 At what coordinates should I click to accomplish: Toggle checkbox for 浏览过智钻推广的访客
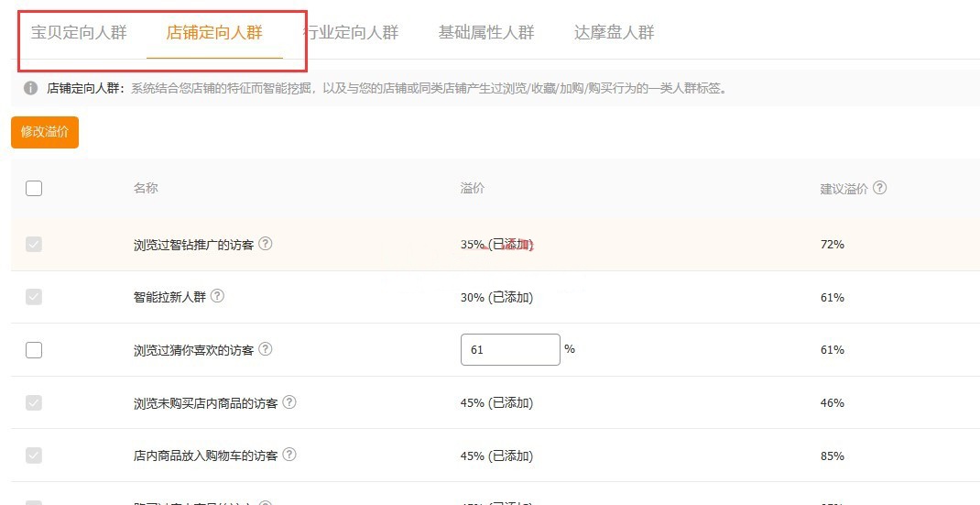(34, 244)
